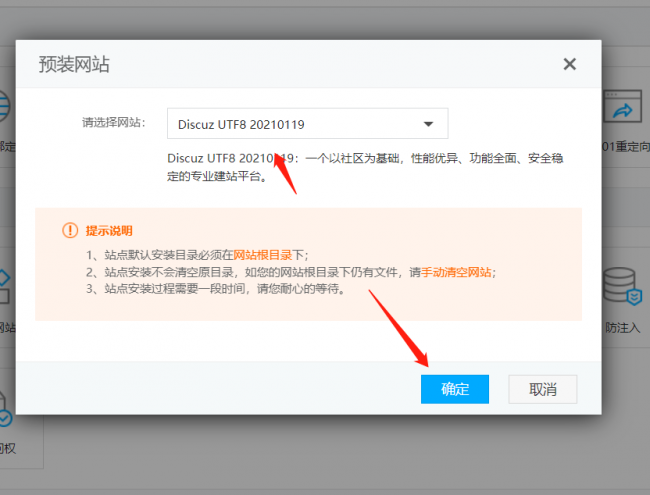Click the orange warning icon beside 提示说明

pos(70,230)
